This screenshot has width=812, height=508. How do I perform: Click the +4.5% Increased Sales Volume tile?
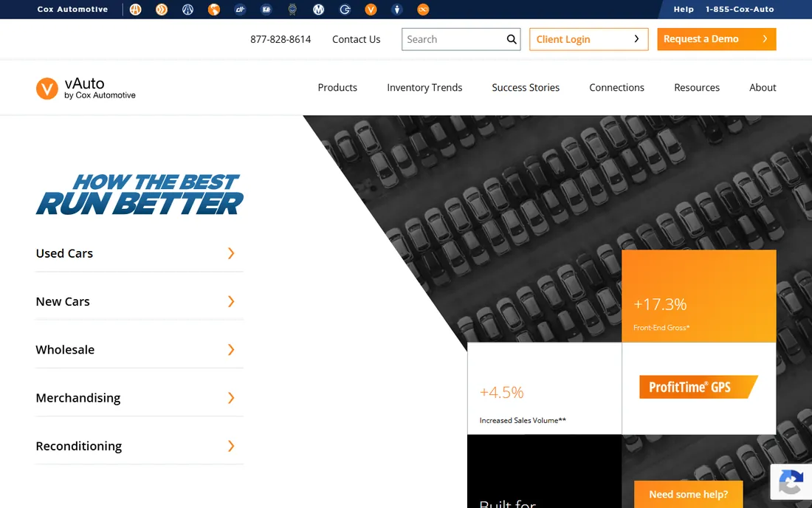tap(544, 388)
